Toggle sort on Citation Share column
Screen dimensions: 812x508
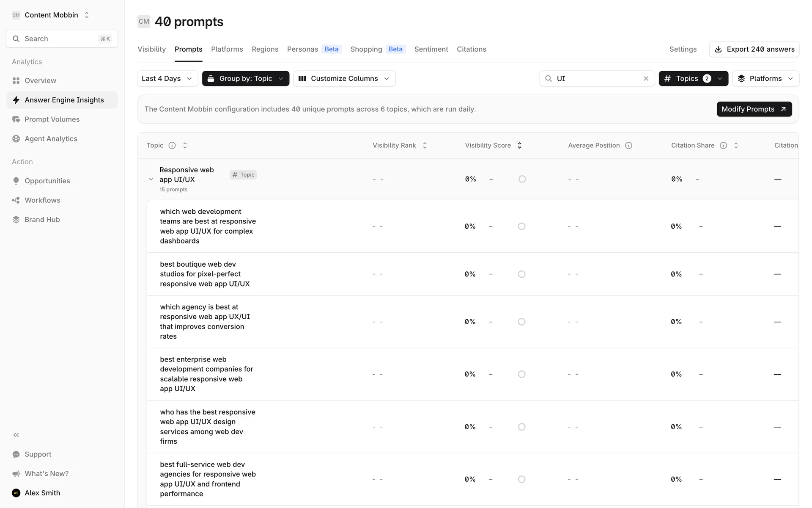pyautogui.click(x=736, y=146)
